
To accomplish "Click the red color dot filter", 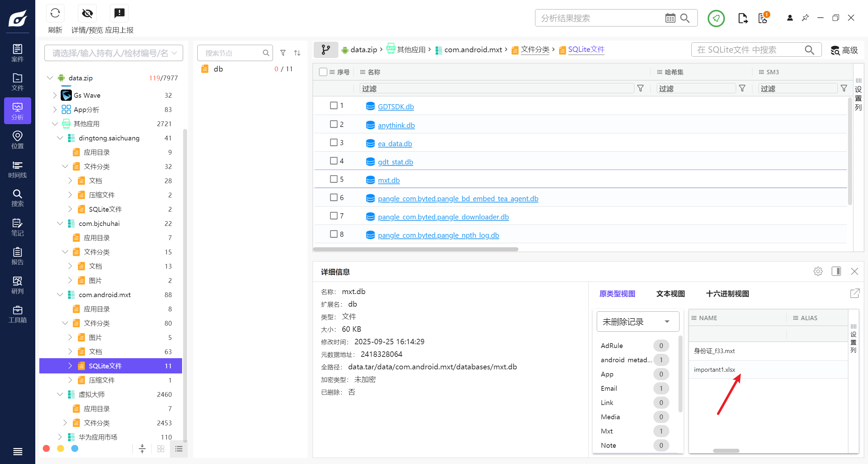I will [x=46, y=448].
